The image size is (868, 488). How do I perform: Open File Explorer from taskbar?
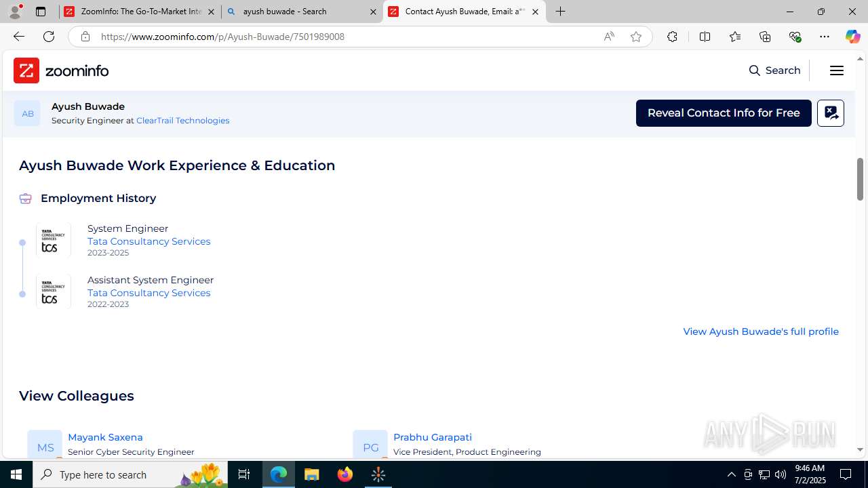(312, 474)
